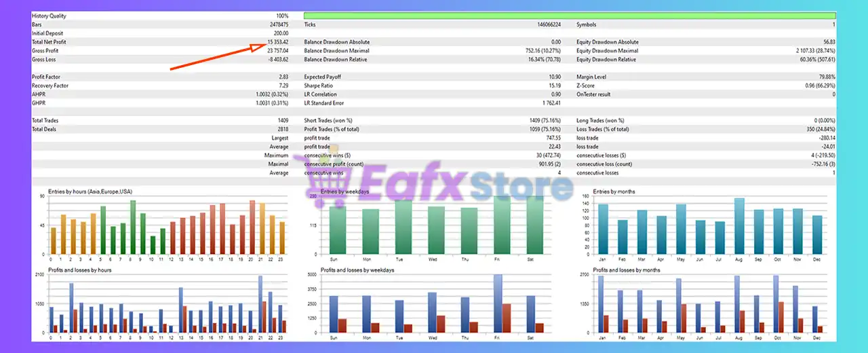Screen dimensions: 868x353
Task: Click the Profit Factor label
Action: (46, 77)
